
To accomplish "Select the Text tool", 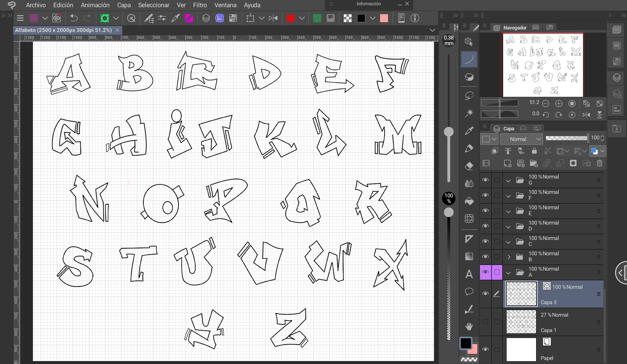I will (469, 274).
